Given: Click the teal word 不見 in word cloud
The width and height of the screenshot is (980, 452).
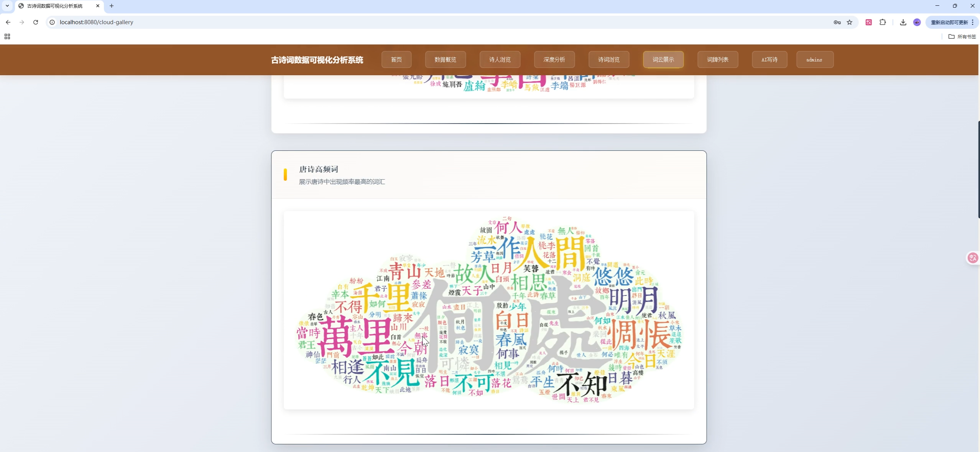Looking at the screenshot, I should click(x=391, y=372).
